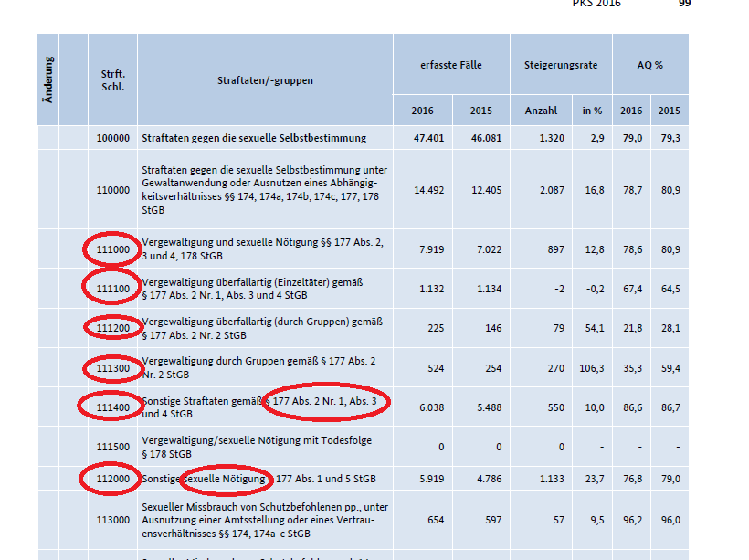749x560 pixels.
Task: Select the percentage '23,7'
Action: [595, 479]
